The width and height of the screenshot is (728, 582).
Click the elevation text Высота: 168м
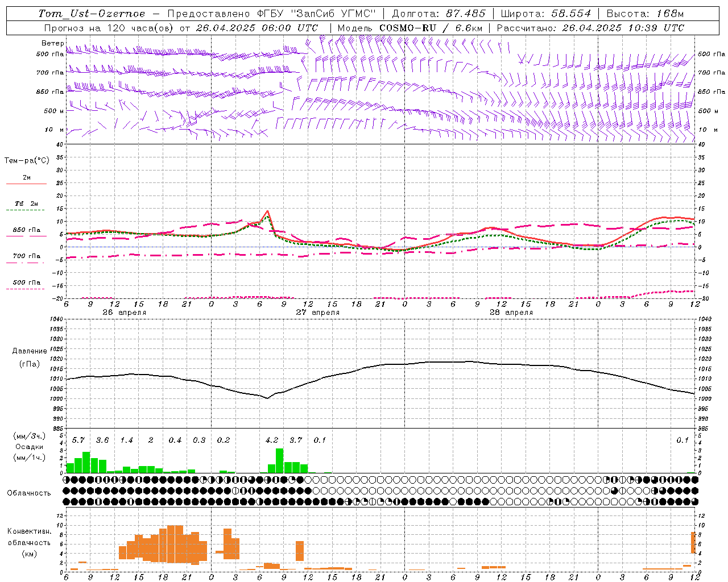(646, 14)
